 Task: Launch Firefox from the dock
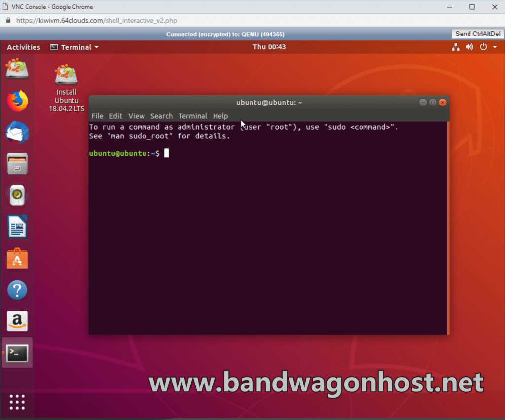(x=17, y=101)
